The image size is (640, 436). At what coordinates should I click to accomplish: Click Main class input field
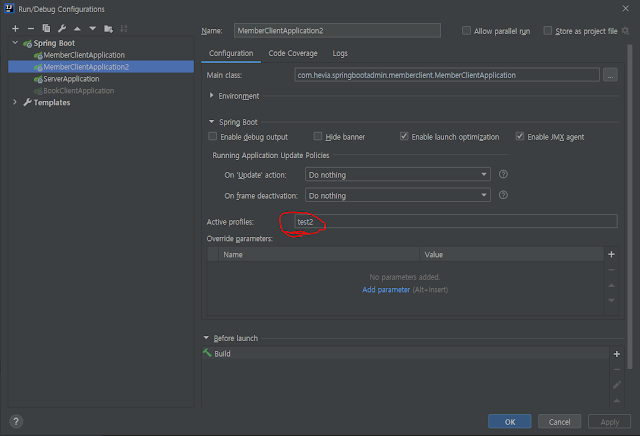[447, 75]
